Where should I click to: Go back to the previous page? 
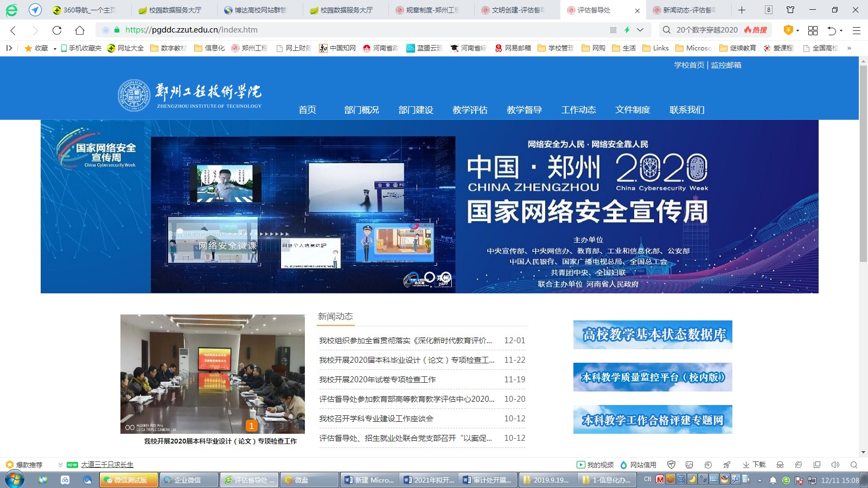click(x=13, y=30)
